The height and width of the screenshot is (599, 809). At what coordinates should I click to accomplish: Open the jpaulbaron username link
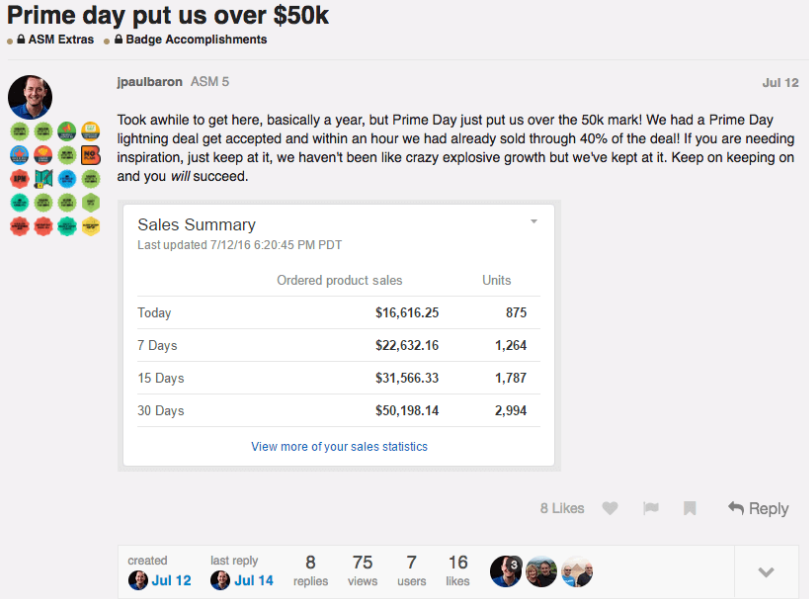150,82
